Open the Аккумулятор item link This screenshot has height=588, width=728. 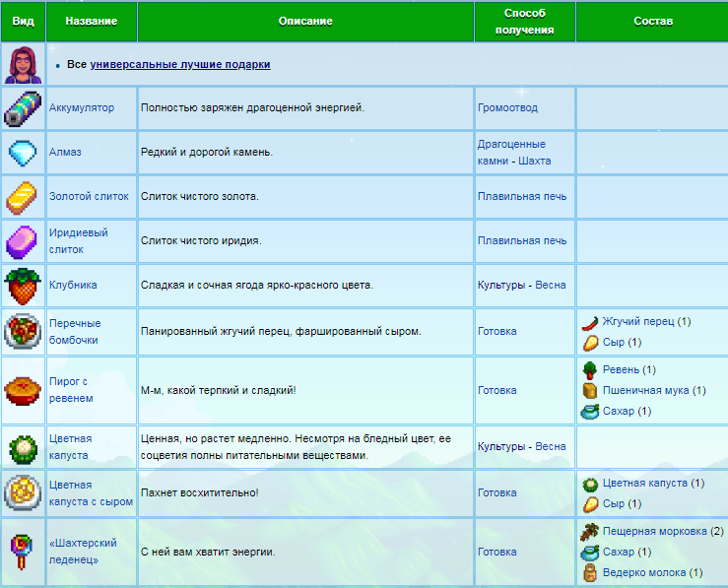[82, 107]
